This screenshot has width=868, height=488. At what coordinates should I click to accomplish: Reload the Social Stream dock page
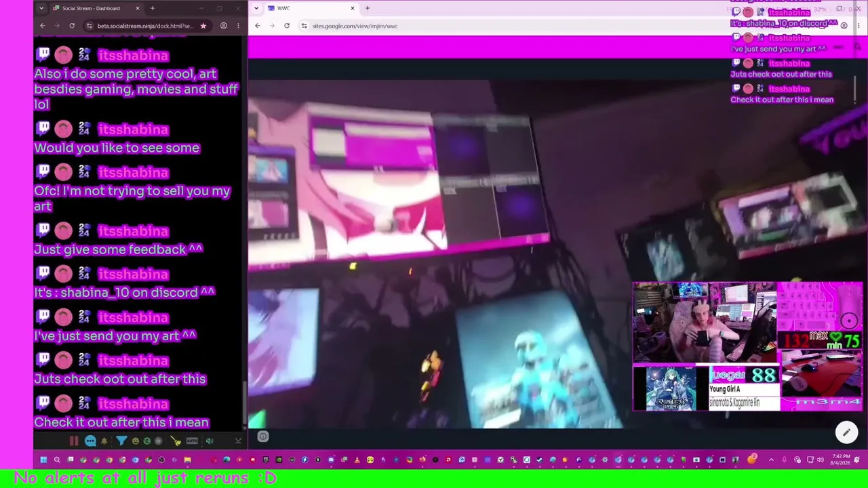72,26
